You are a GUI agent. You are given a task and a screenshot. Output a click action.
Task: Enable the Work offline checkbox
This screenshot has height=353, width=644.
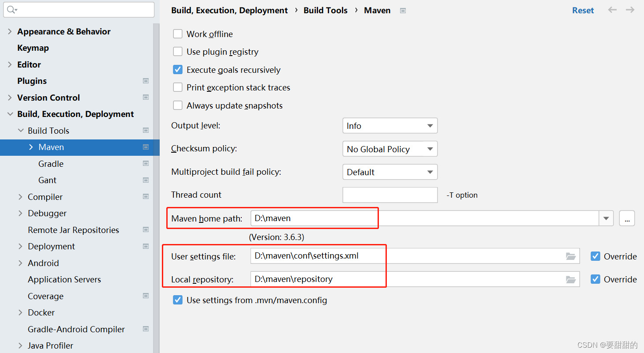[x=178, y=34]
